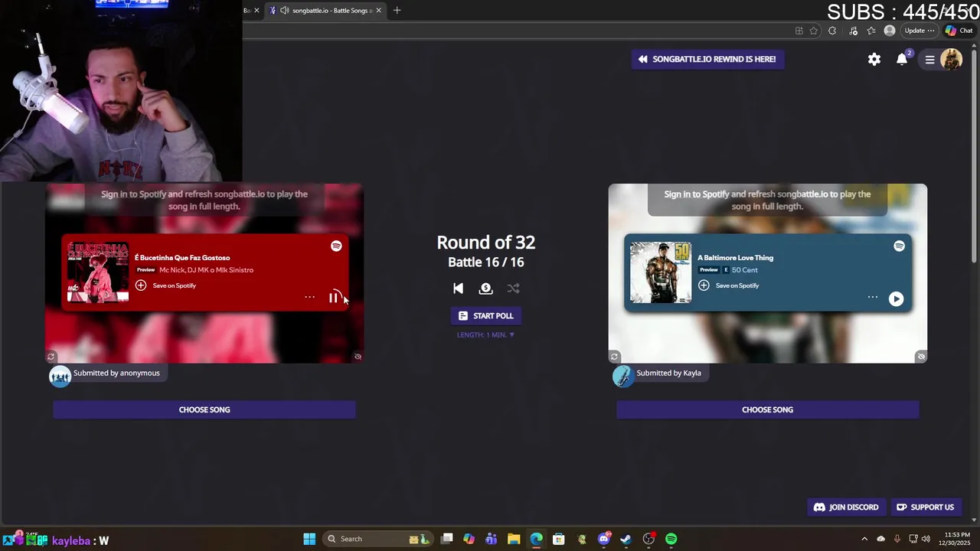Viewport: 980px width, 551px height.
Task: Click the Spotify logo on the left song card
Action: (336, 246)
